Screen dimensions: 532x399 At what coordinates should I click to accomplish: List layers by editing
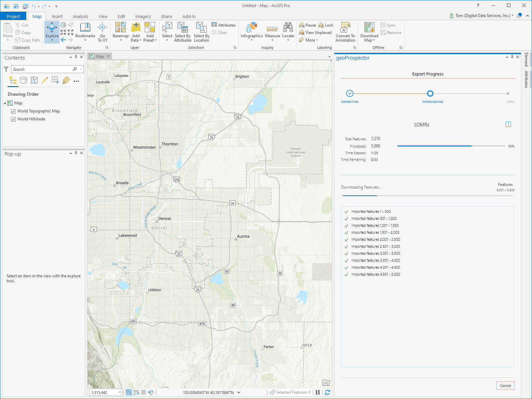click(x=45, y=80)
